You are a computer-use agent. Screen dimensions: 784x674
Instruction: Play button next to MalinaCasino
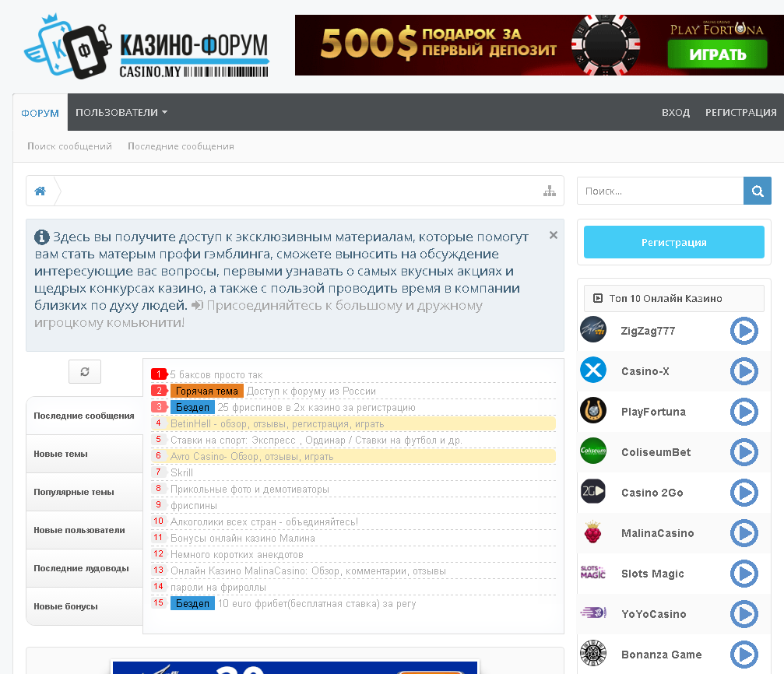coord(744,533)
